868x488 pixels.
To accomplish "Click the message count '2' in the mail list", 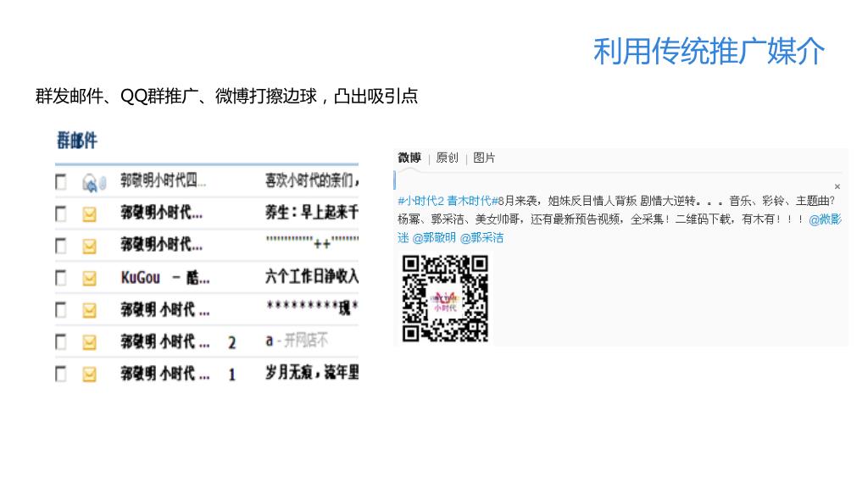I will [x=232, y=343].
